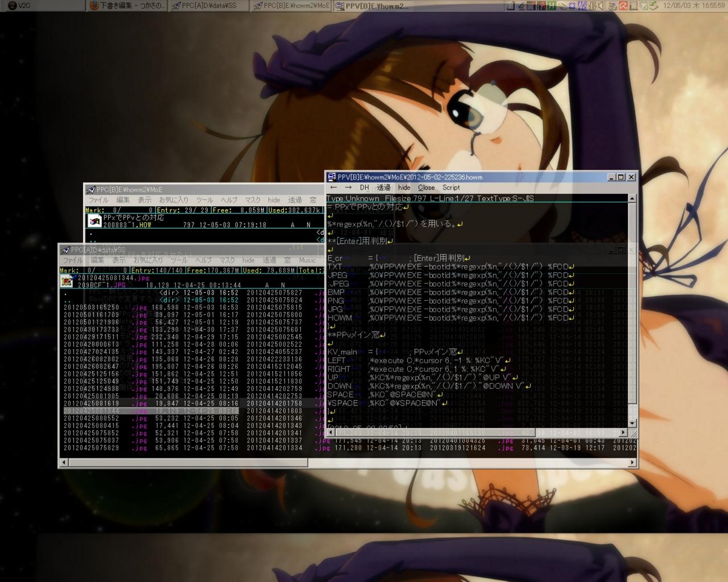Click the parent directory .. entry in PPC[A]
Image resolution: width=728 pixels, height=582 pixels.
click(x=150, y=300)
